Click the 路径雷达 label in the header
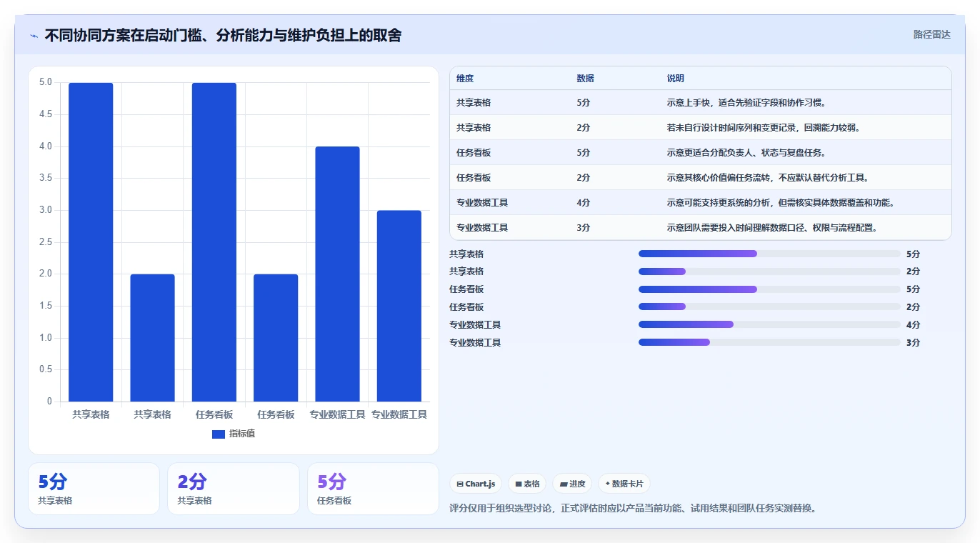Image resolution: width=980 pixels, height=543 pixels. pos(932,34)
